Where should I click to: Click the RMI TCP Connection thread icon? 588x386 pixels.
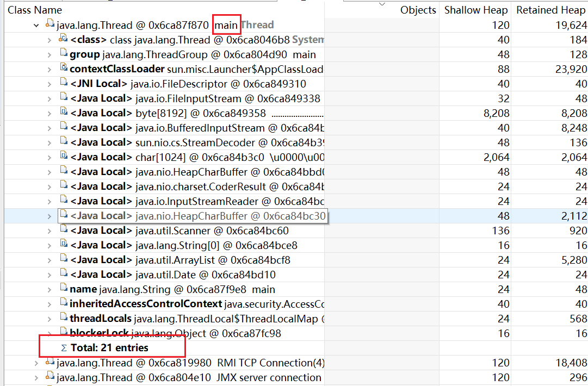50,362
